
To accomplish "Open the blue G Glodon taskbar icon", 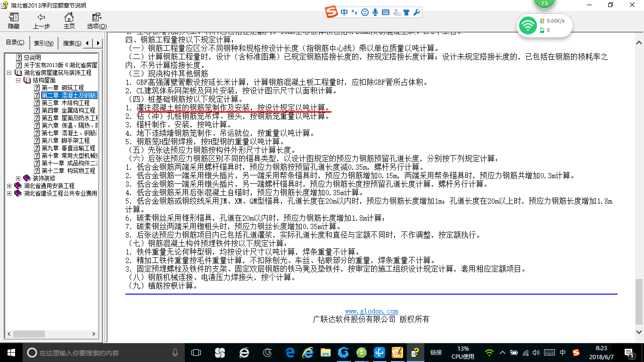I will click(x=344, y=353).
